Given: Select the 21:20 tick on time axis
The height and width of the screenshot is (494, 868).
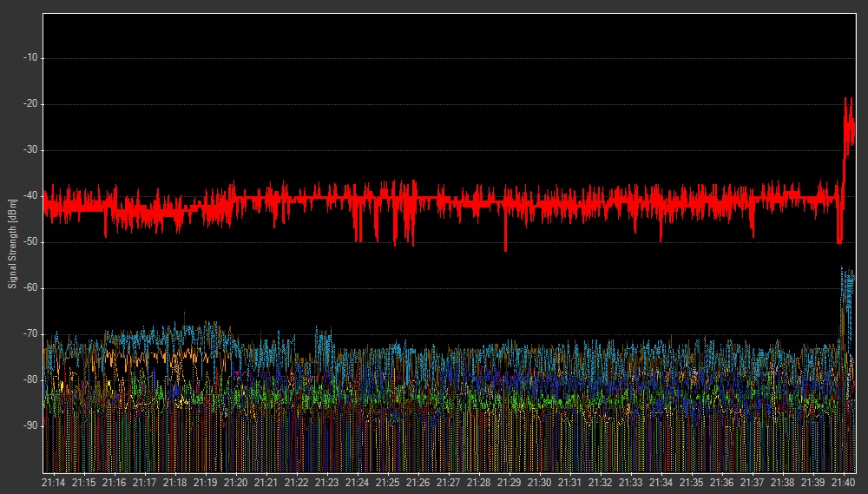Looking at the screenshot, I should click(236, 482).
